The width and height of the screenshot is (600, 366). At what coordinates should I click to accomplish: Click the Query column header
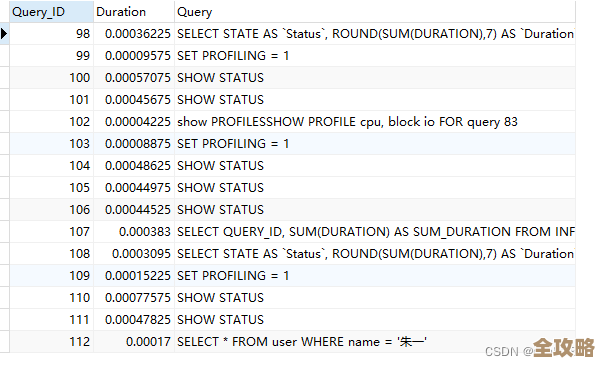coord(375,11)
